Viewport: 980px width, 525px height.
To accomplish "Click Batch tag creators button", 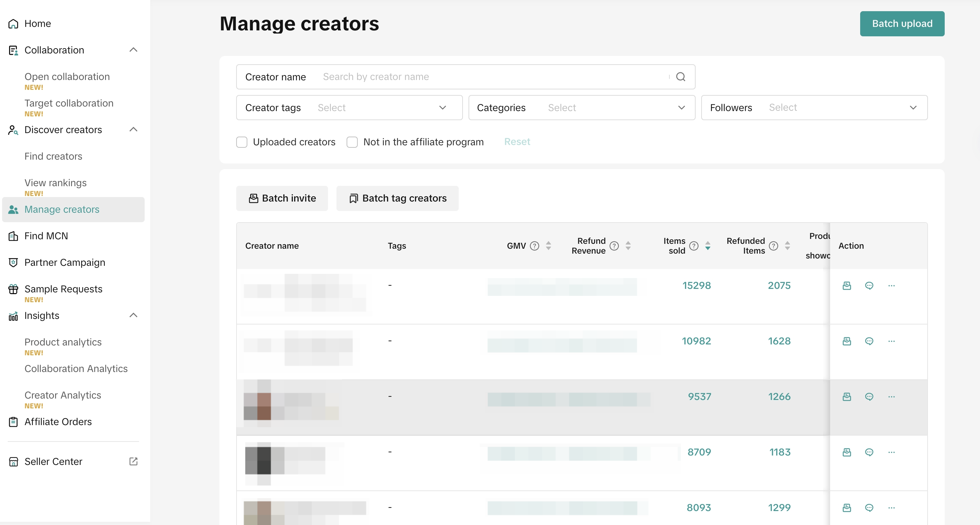I will 397,198.
